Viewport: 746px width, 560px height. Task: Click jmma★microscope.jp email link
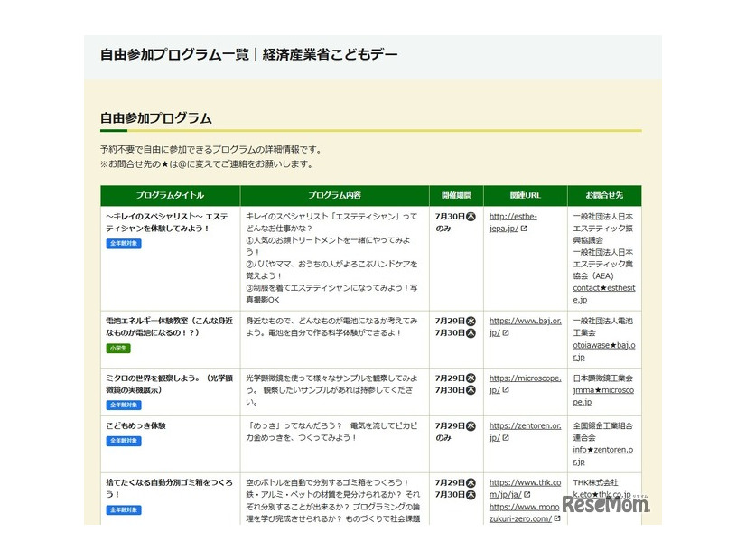coord(603,396)
